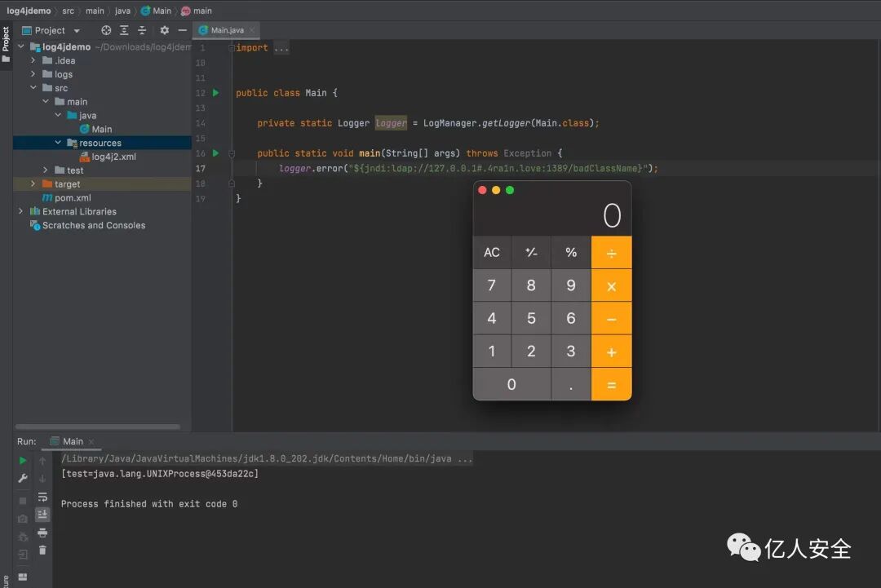Expand the .idea folder
The image size is (881, 588).
tap(33, 60)
